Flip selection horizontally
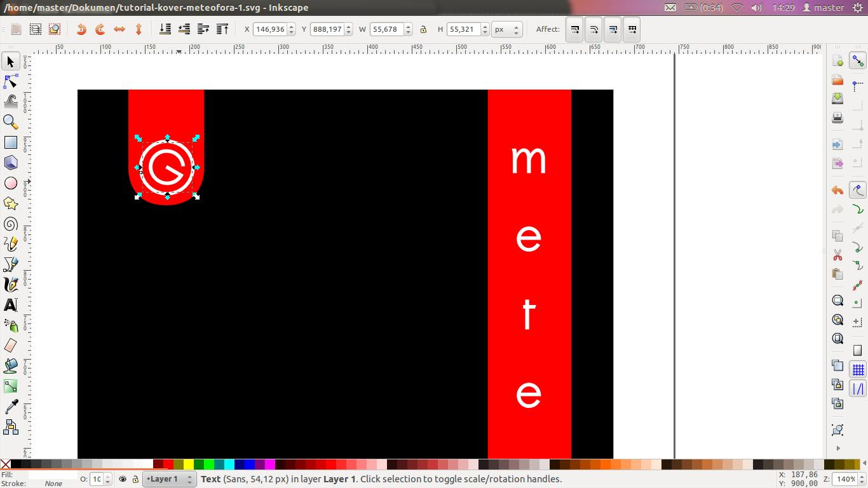 pos(119,29)
